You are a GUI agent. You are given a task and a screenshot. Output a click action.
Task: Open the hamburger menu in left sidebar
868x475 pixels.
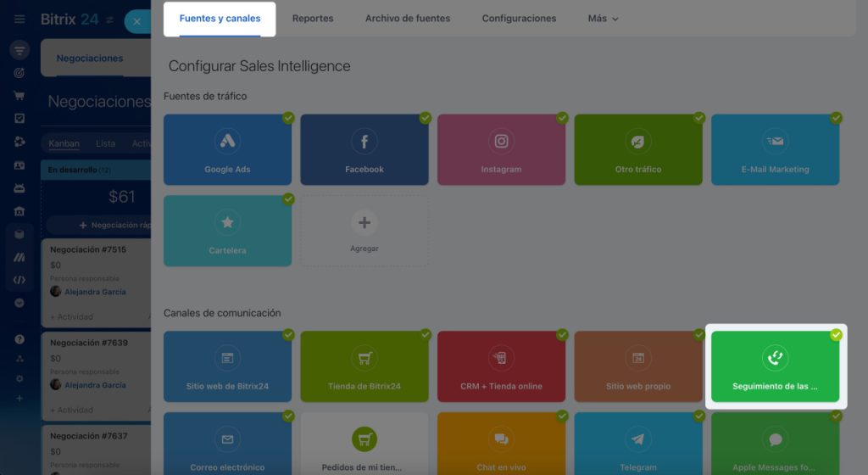coord(19,20)
